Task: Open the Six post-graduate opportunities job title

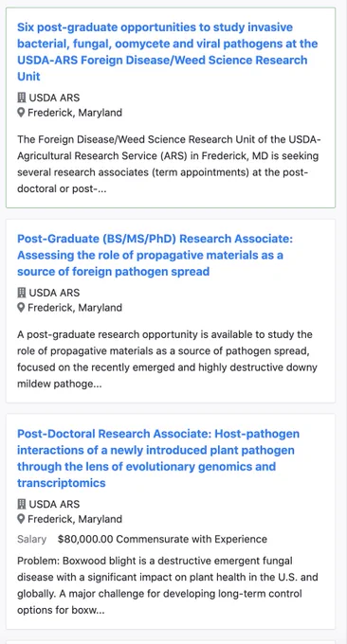Action: coord(167,52)
